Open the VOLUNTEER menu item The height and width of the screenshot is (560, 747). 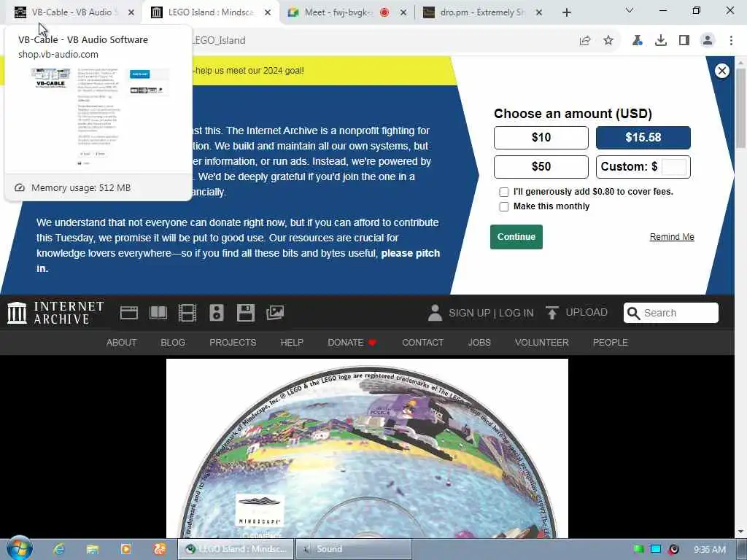pyautogui.click(x=542, y=343)
